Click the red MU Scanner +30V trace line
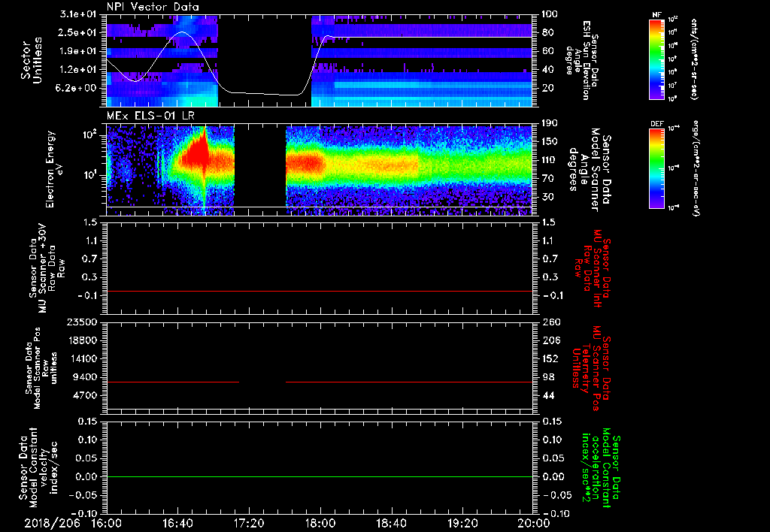Image resolution: width=770 pixels, height=532 pixels. point(320,291)
